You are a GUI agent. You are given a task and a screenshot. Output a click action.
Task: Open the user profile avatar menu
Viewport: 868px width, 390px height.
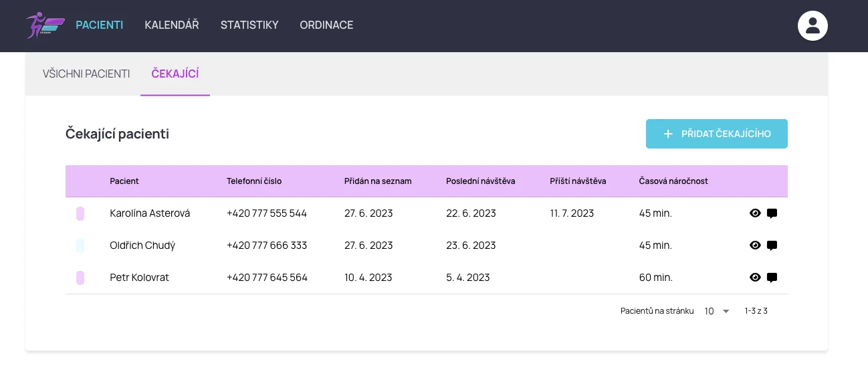click(x=812, y=26)
